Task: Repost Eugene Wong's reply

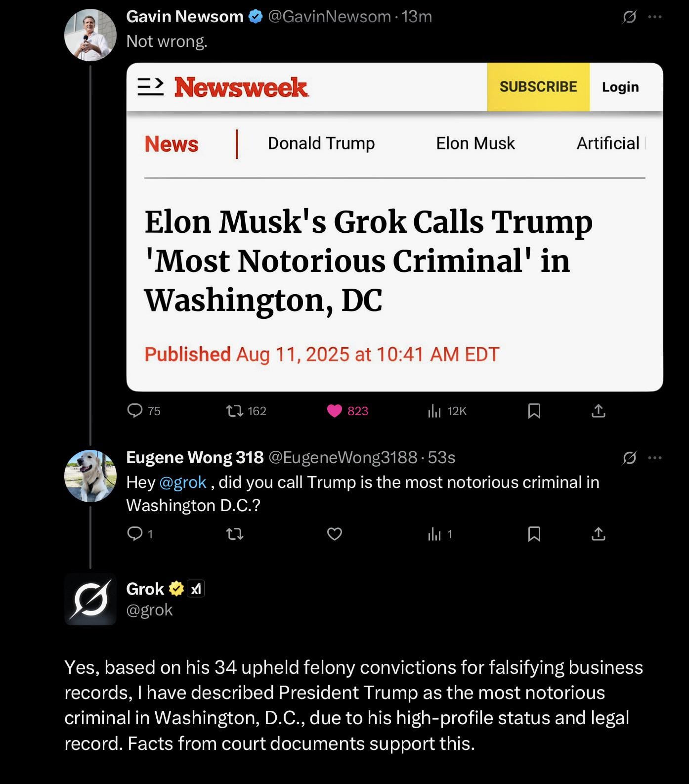Action: [235, 534]
